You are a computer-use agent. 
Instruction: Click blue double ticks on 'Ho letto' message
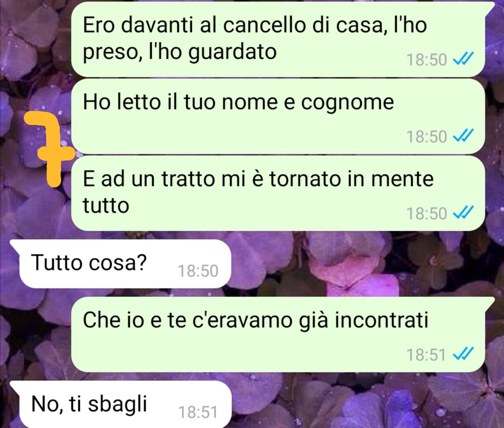coord(463,136)
